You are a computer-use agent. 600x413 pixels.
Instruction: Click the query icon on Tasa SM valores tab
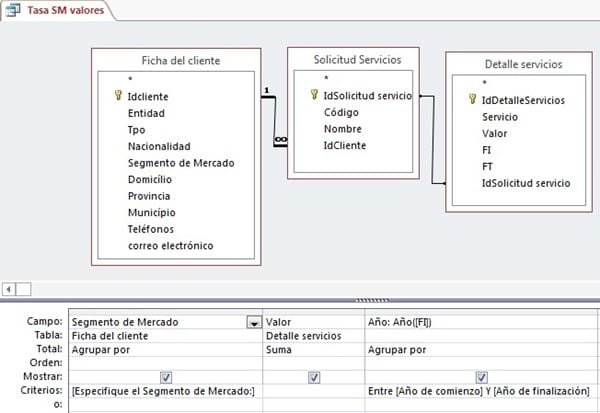click(13, 10)
